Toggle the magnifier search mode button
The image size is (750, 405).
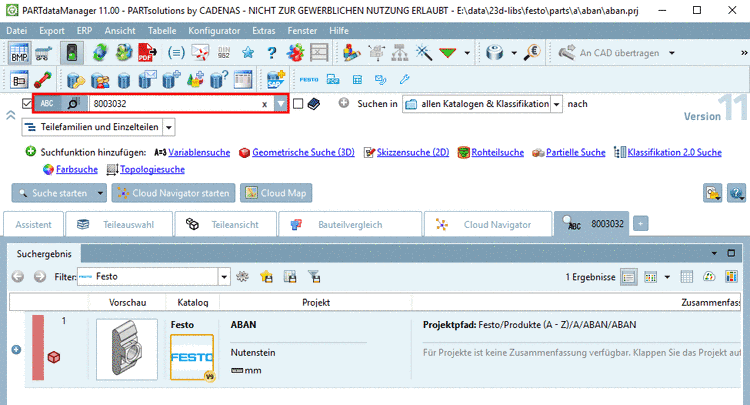coord(73,103)
